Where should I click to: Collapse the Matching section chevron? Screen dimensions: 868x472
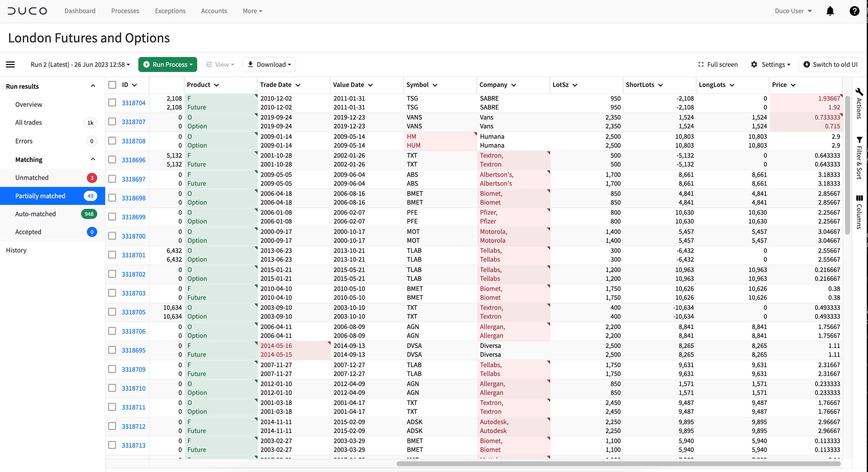click(x=93, y=159)
